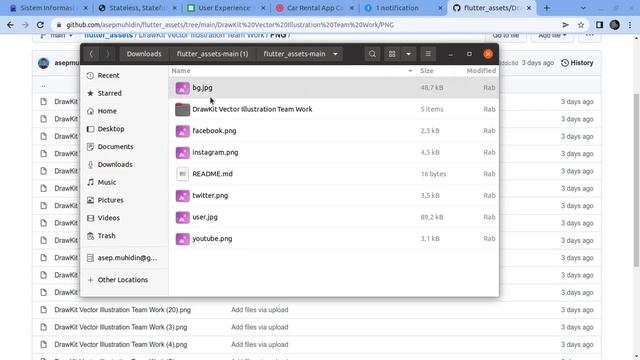Go forward in the file manager
The image size is (640, 360).
tap(107, 54)
